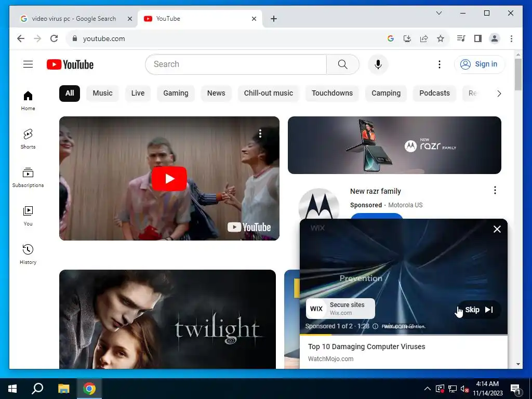Viewport: 532px width, 399px height.
Task: Open Top 10 Damaging Computer Viruses title
Action: [366, 347]
